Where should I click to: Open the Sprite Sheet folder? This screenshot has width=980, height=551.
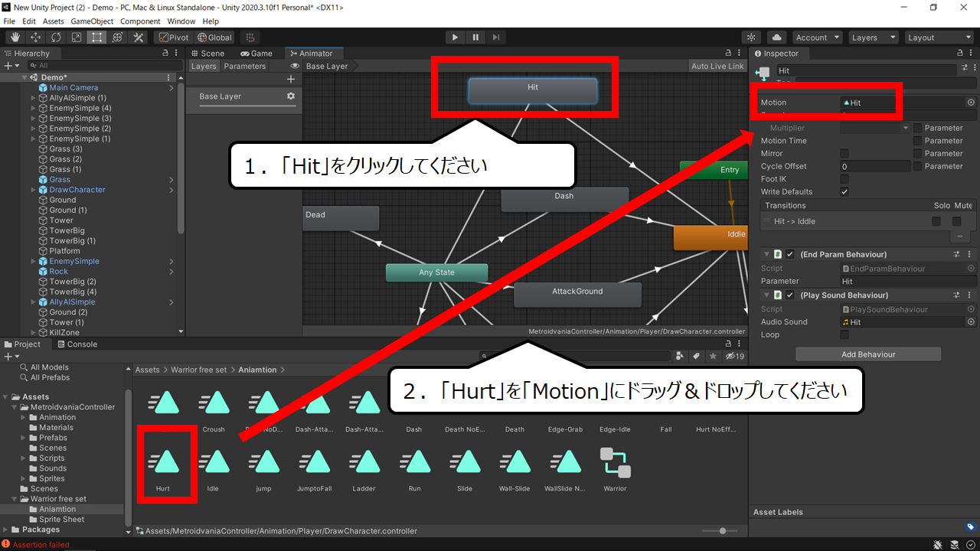(x=61, y=520)
